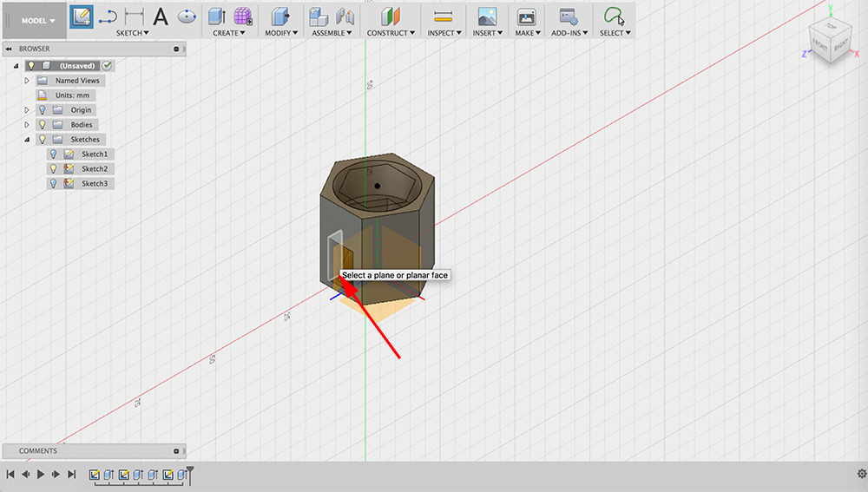Viewport: 868px width, 492px height.
Task: Hide Sketch1 using its lightbulb
Action: click(x=53, y=154)
